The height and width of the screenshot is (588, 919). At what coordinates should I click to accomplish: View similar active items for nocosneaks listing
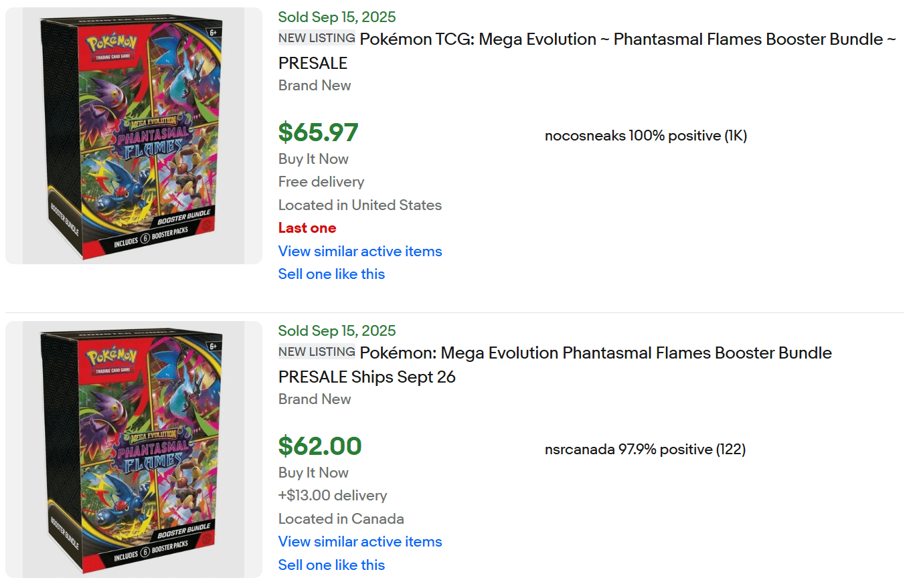tap(360, 252)
